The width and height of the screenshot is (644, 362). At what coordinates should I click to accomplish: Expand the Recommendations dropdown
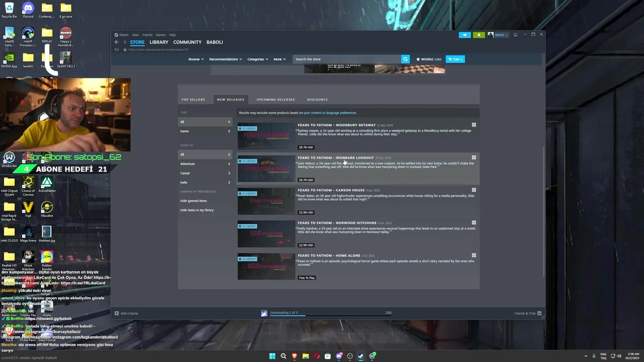coord(225,59)
